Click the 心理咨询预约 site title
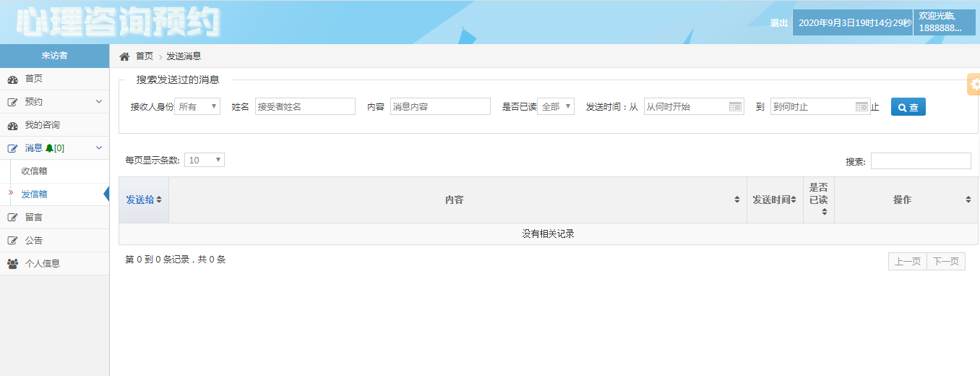980x376 pixels. (x=118, y=24)
